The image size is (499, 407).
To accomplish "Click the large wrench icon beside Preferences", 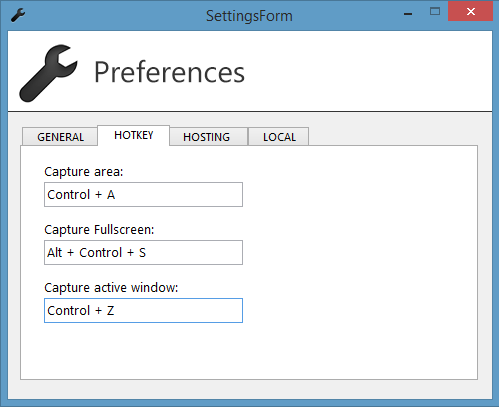I will pos(48,73).
